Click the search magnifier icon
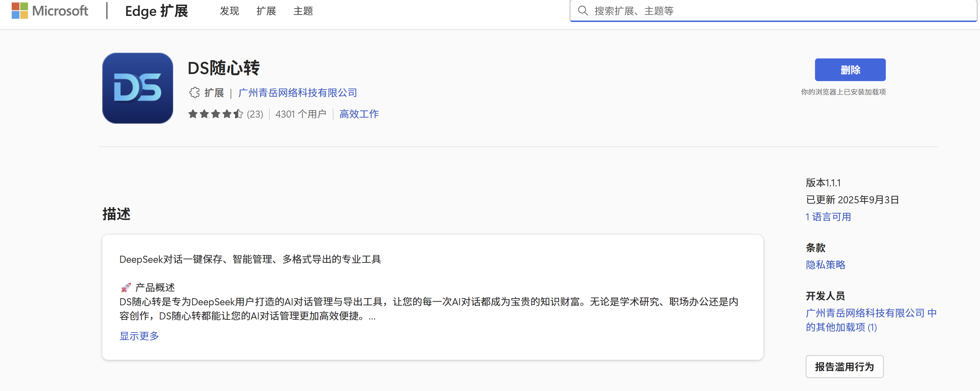The image size is (980, 391). coord(582,11)
